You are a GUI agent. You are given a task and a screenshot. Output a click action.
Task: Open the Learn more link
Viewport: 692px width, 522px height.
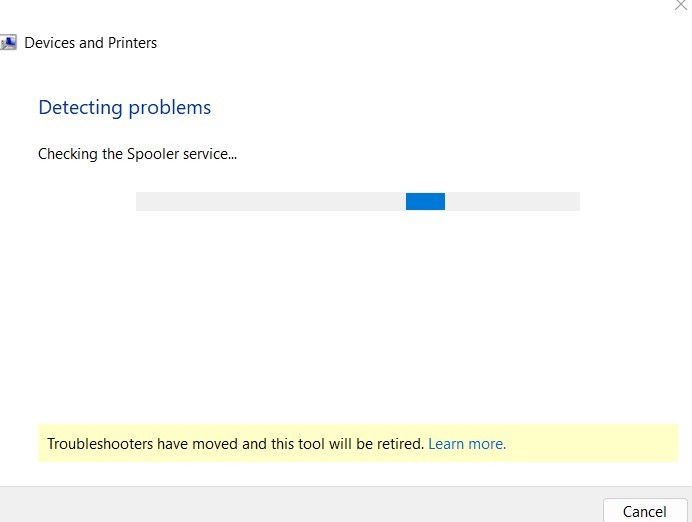(467, 443)
